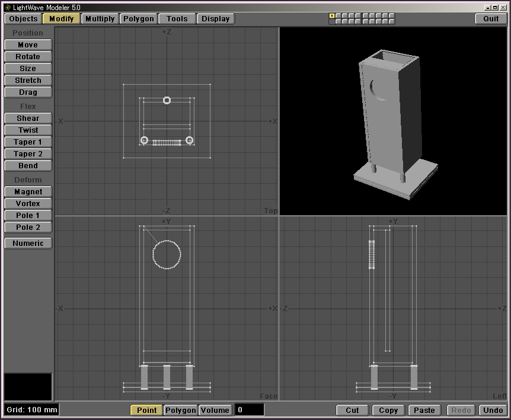
Task: Open the Display menu tab
Action: tap(215, 18)
